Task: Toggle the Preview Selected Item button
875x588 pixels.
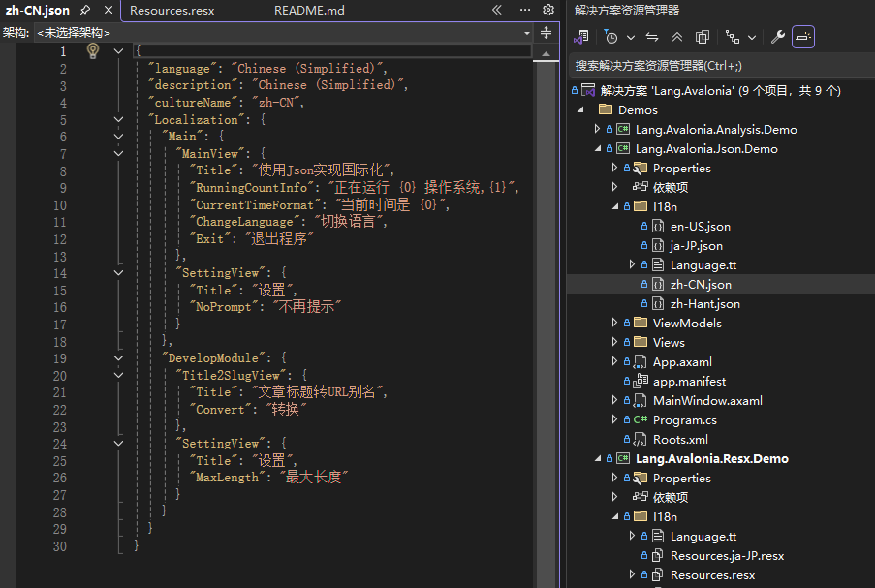Action: [802, 36]
